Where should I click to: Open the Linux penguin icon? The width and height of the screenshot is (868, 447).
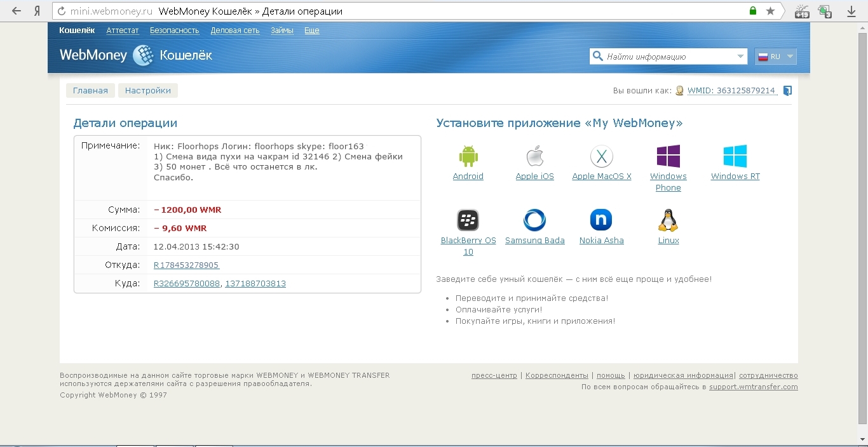[x=668, y=220]
